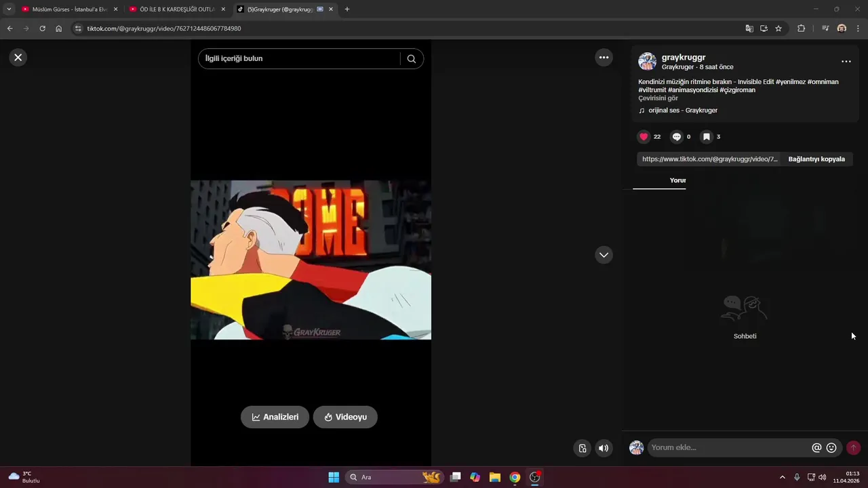Open the OBS Studio taskbar icon
868x488 pixels.
535,477
